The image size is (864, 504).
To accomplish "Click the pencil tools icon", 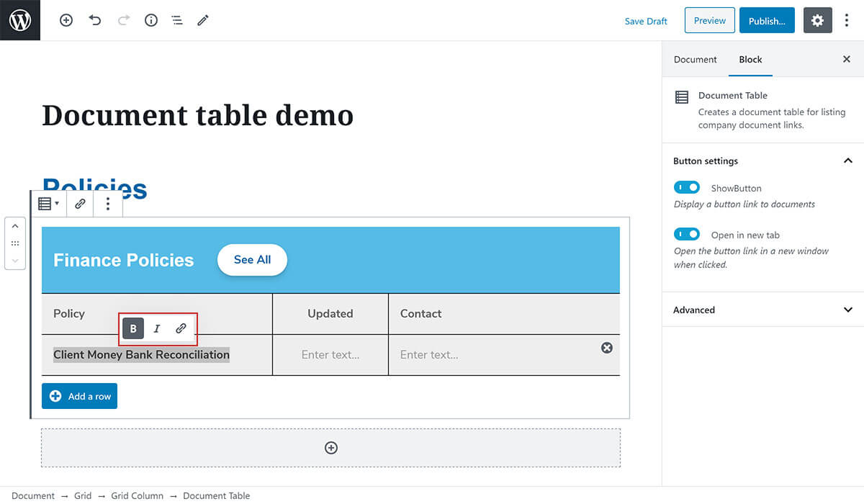I will pos(203,21).
